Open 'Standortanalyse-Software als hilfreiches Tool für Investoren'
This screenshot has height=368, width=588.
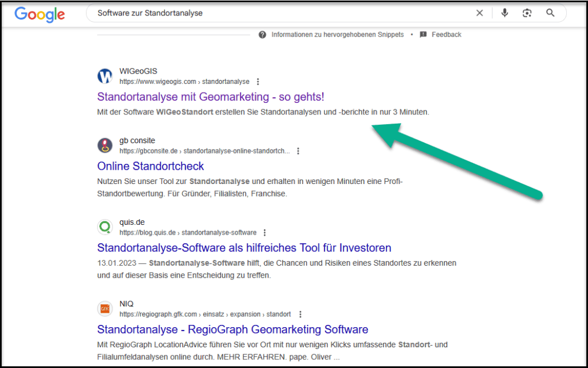click(x=244, y=247)
